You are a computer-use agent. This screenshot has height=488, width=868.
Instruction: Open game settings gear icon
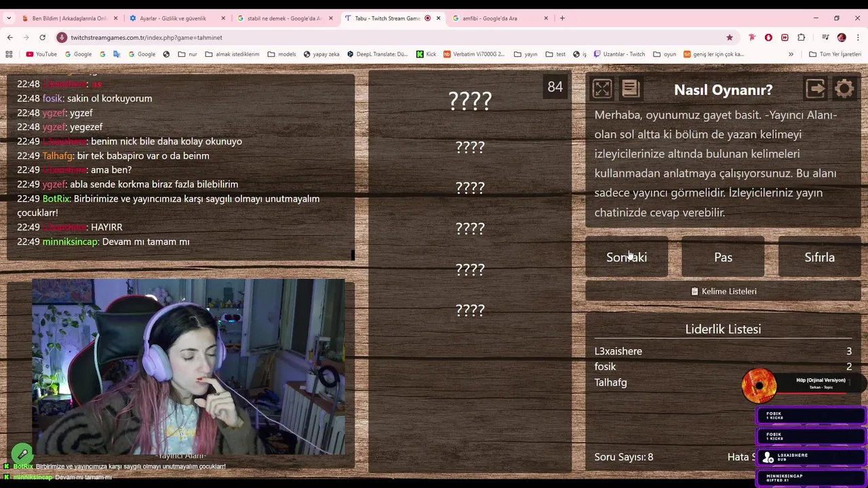844,89
